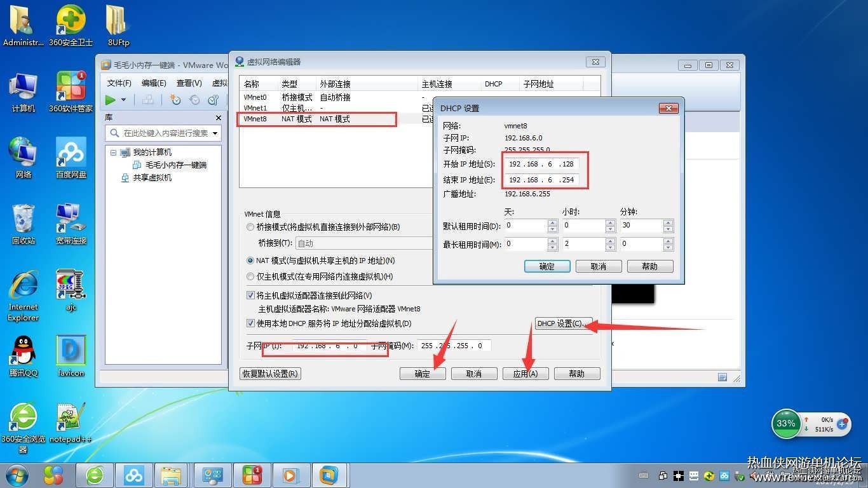This screenshot has height=488, width=868.
Task: Click the snapshot manager wrench icon in VMware toolbar
Action: coord(214,100)
